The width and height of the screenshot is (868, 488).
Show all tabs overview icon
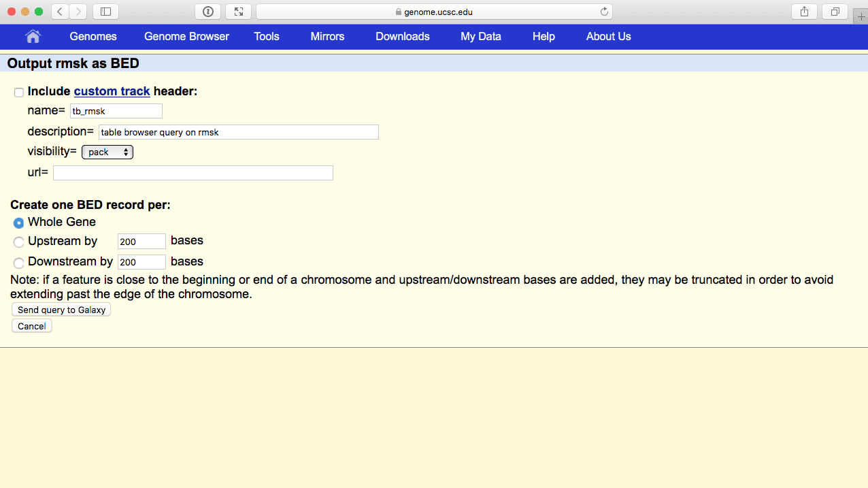(x=835, y=12)
